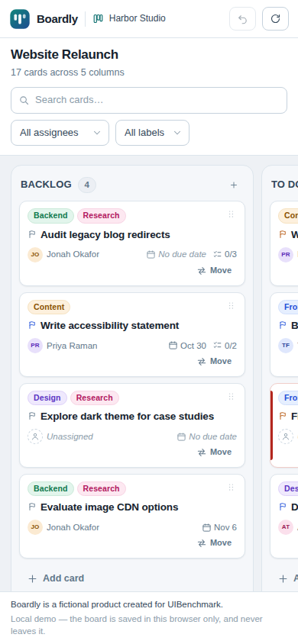Viewport: 298px width, 644px height.
Task: Click the calendar icon next to Nov 6
Action: click(x=207, y=527)
